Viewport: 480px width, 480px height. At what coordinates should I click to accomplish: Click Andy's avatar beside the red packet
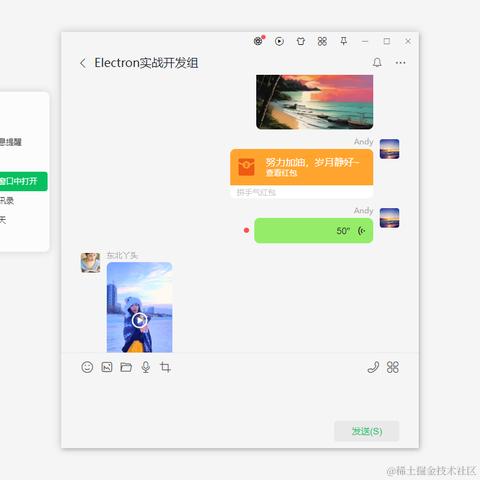point(389,149)
